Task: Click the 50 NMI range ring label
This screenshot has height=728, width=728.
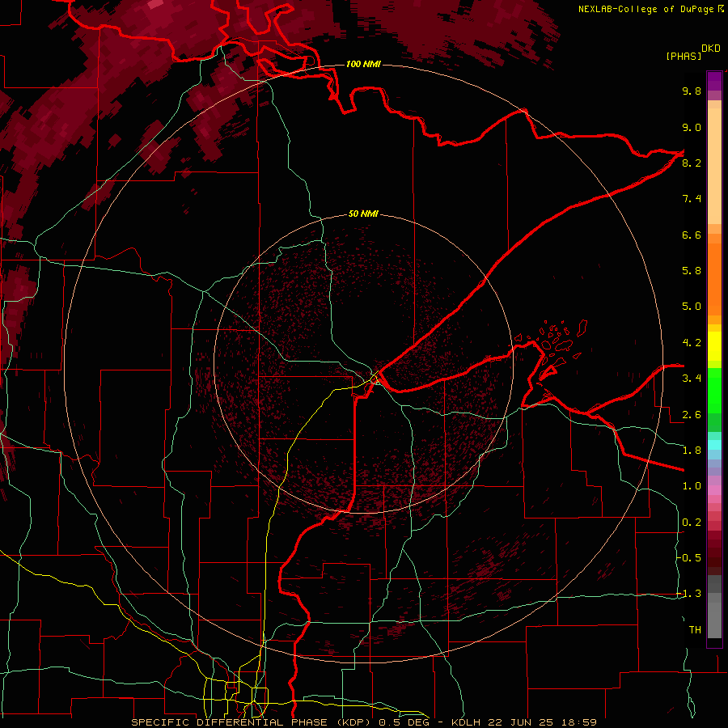Action: pyautogui.click(x=363, y=214)
